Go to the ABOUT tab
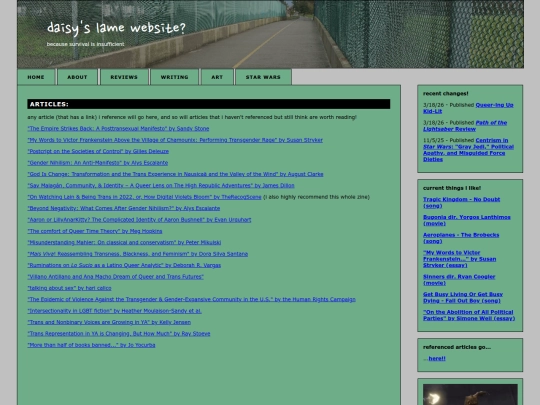Image resolution: width=540 pixels, height=405 pixels. click(77, 77)
